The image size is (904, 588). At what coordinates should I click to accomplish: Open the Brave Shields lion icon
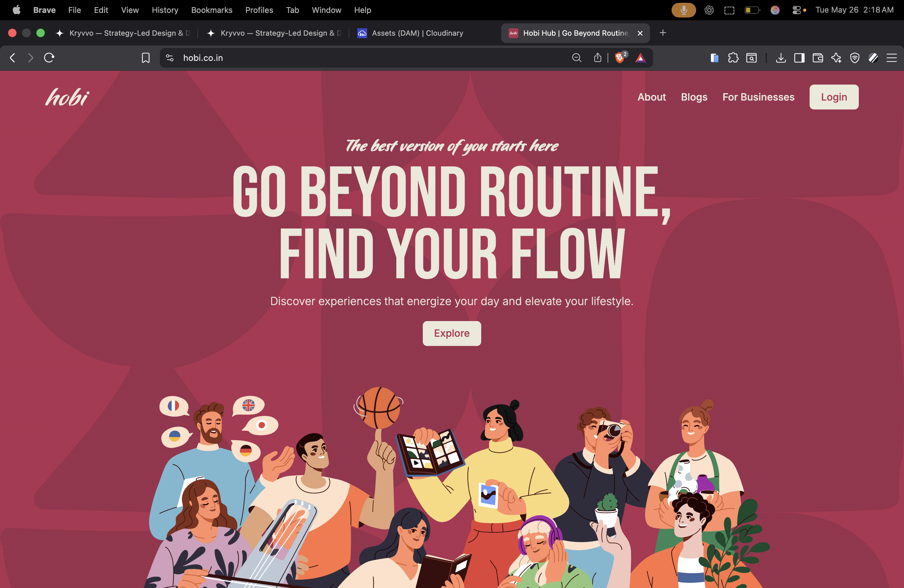coord(620,58)
